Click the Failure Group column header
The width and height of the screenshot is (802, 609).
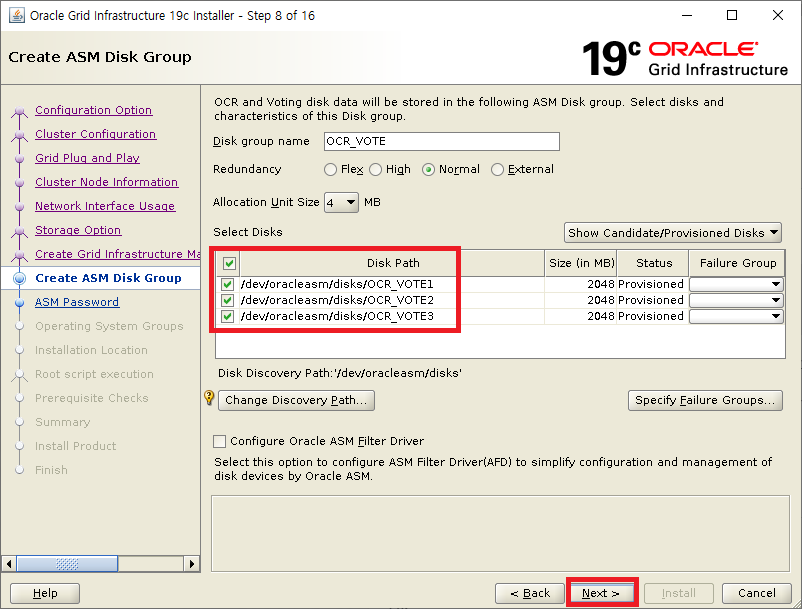[x=737, y=263]
